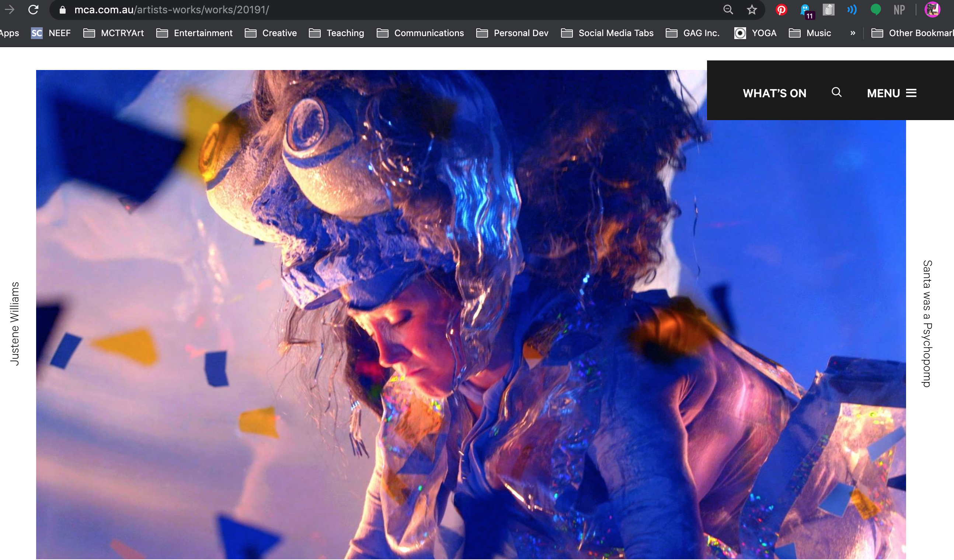This screenshot has height=560, width=954.
Task: Open the zoom magnifier in address bar
Action: [x=728, y=10]
